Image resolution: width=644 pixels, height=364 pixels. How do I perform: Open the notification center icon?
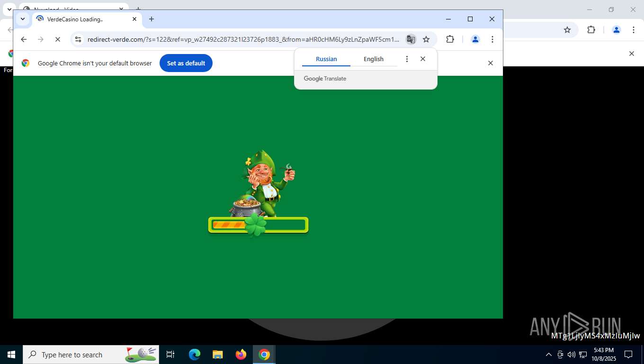point(628,355)
